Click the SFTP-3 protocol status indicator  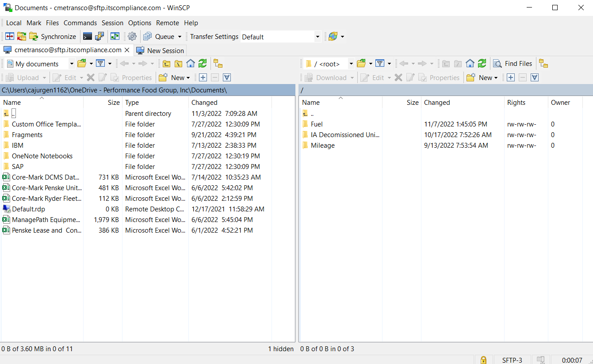[512, 360]
